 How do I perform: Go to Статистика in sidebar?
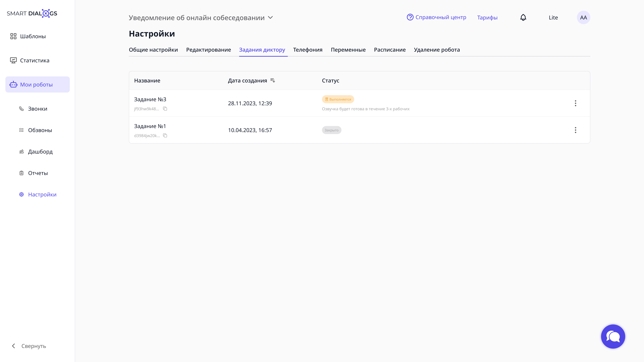click(35, 61)
